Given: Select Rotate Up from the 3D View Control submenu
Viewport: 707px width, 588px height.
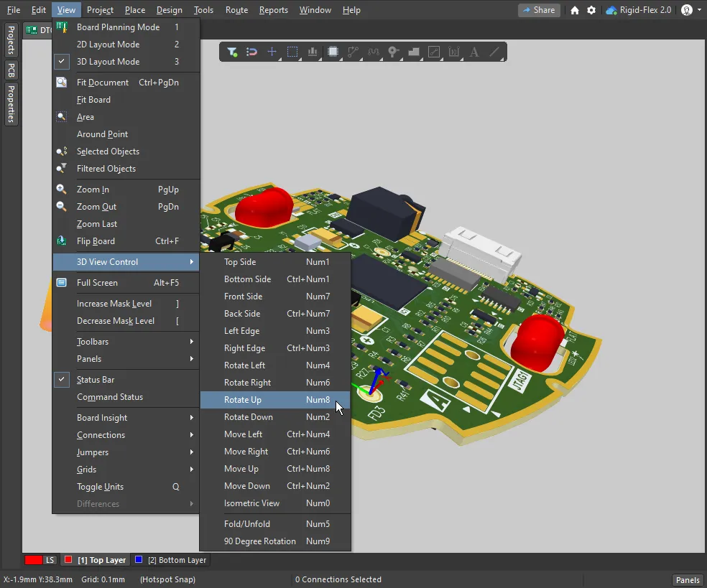Looking at the screenshot, I should pos(244,400).
